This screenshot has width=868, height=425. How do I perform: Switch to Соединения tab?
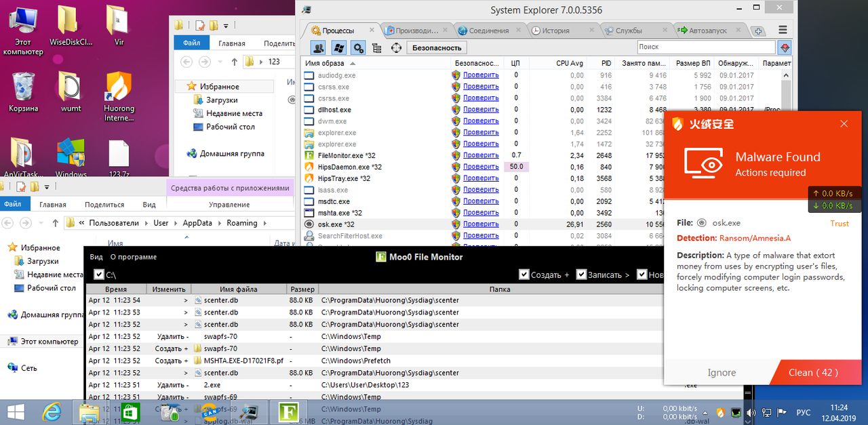[488, 31]
